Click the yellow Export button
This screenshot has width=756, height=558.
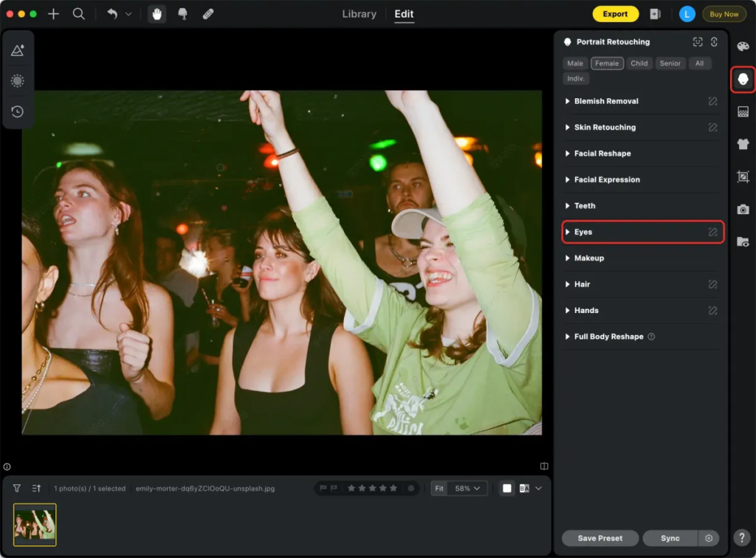point(615,14)
